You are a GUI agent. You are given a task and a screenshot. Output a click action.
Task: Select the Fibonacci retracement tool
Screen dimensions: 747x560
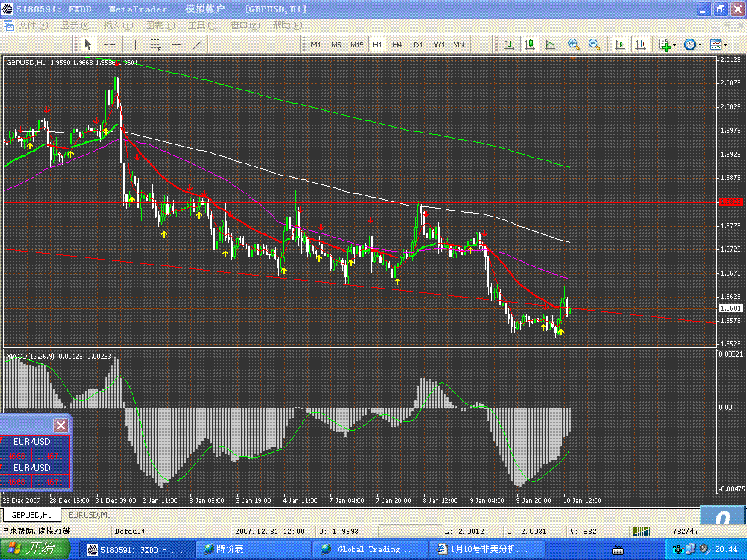(156, 44)
